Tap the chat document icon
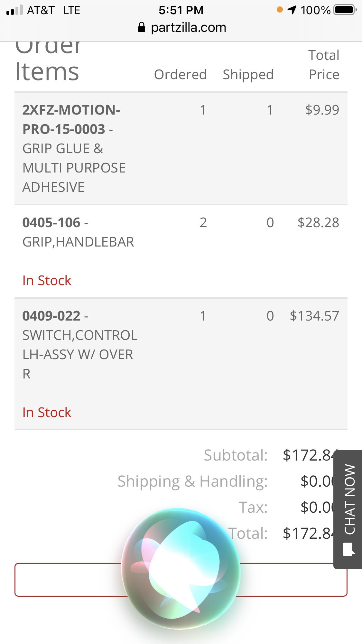Screen dimensions: 362x644 [349, 549]
